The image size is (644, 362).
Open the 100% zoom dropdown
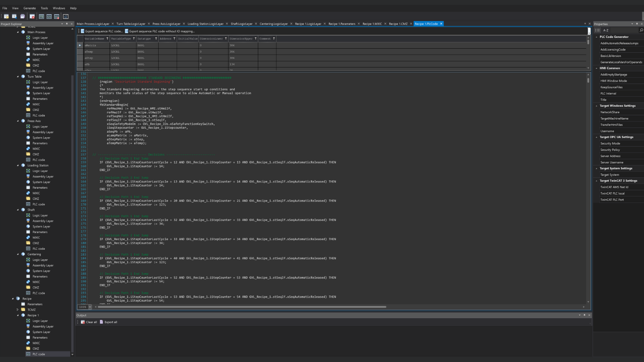pos(90,307)
